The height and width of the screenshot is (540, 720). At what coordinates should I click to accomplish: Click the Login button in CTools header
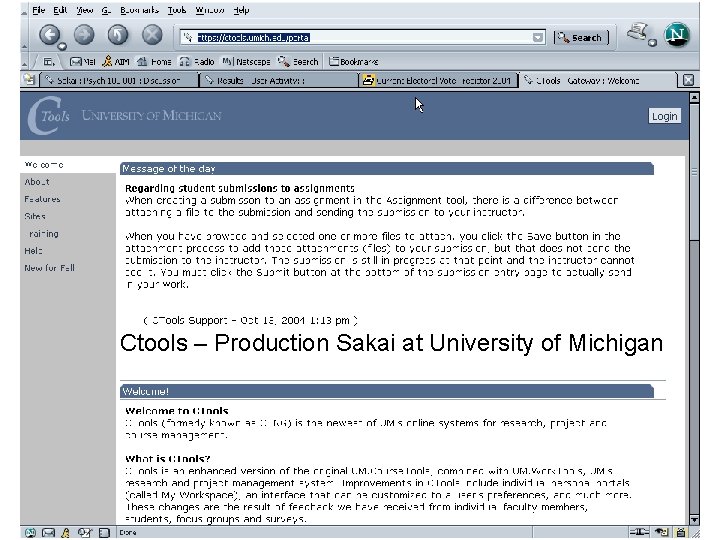664,116
